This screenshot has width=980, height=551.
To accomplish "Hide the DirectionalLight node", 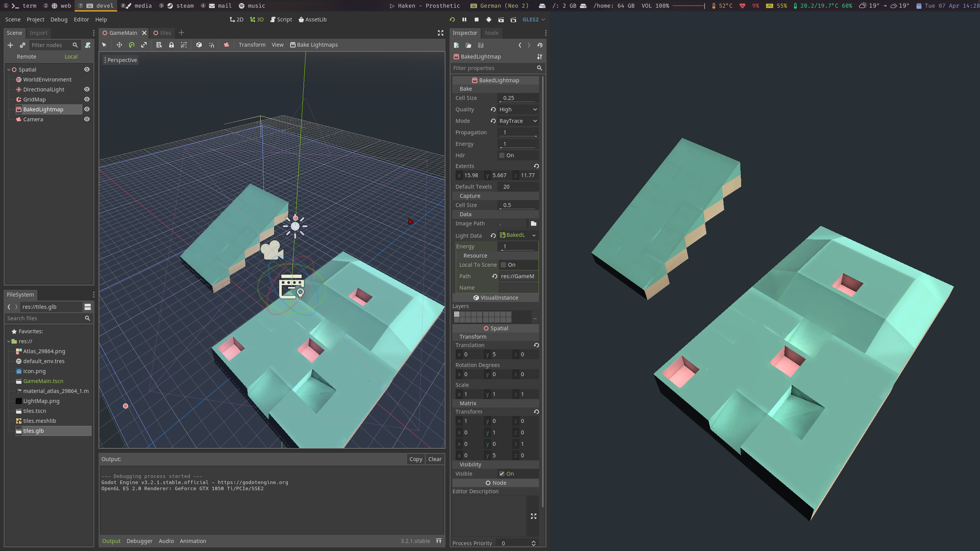I will [x=87, y=89].
